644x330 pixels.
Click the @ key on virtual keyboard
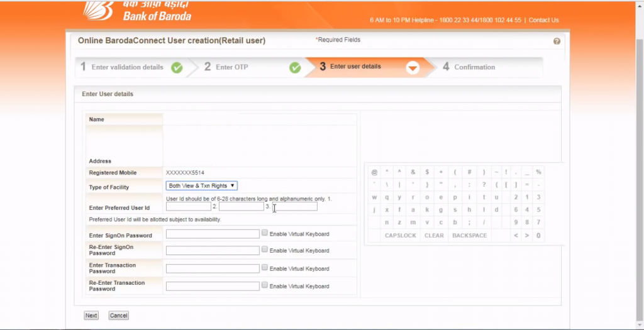point(374,172)
